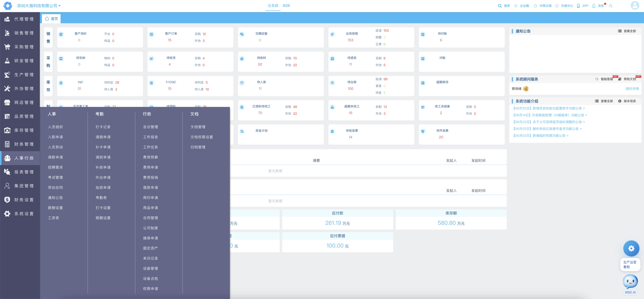Expand the 深圳大海科技有限公司 company dropdown
Screen dimensions: 644x299
tap(39, 6)
